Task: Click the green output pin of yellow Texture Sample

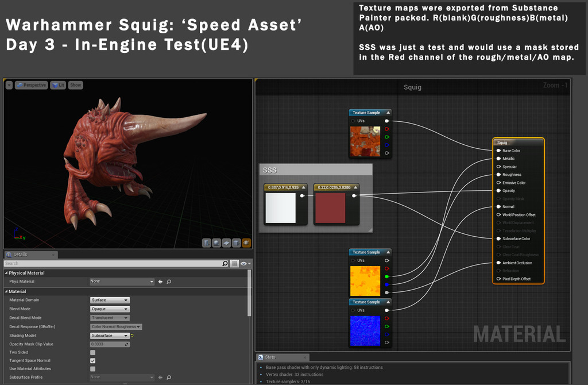Action: click(x=386, y=276)
